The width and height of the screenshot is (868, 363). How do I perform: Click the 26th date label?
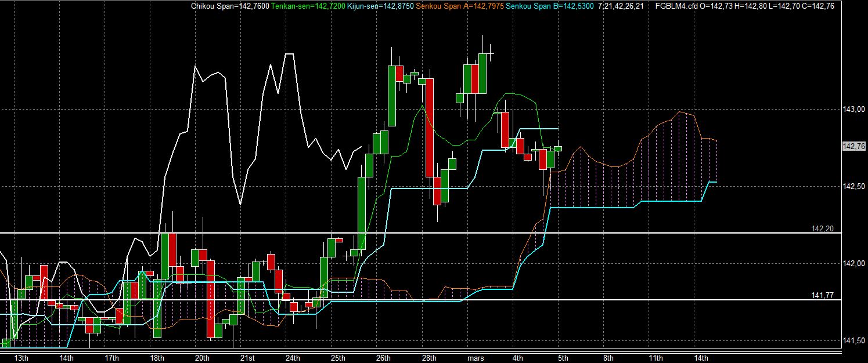pos(383,357)
